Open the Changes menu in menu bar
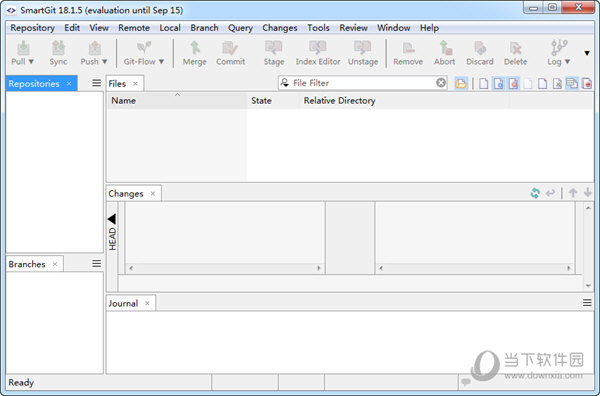Viewport: 600px width, 396px height. click(x=280, y=28)
